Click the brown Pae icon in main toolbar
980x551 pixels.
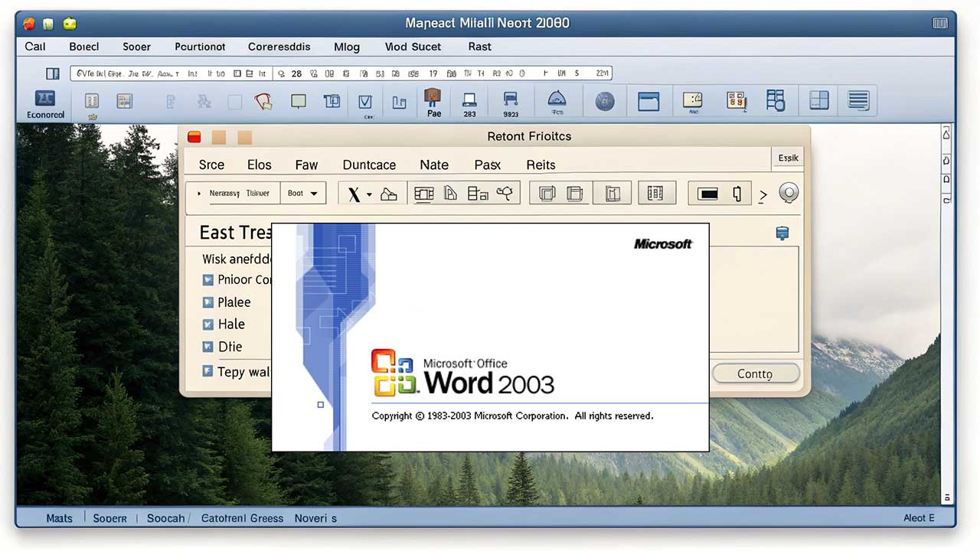click(433, 97)
